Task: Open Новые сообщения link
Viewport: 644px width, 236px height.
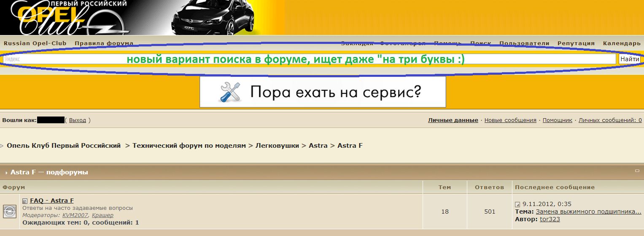Action: [x=510, y=120]
